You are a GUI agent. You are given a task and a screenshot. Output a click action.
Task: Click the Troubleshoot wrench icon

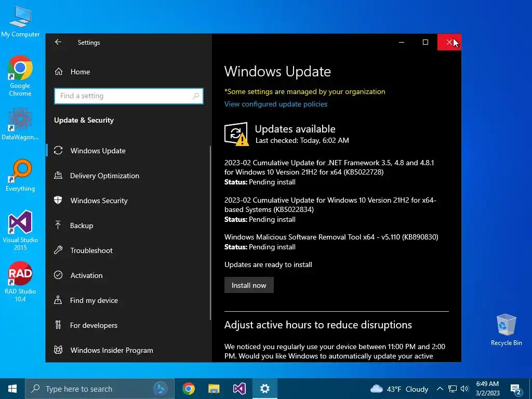click(x=58, y=250)
